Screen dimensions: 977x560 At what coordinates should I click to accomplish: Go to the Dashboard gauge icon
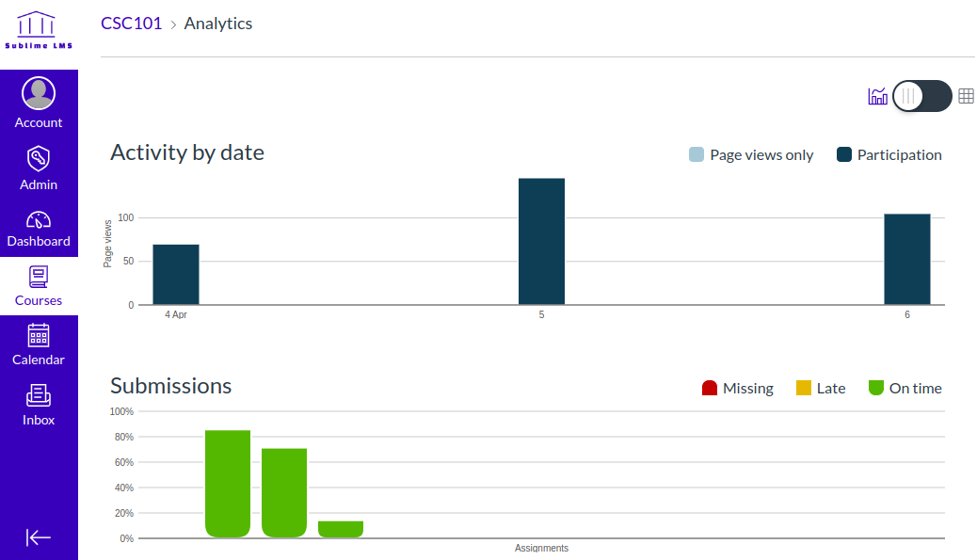pyautogui.click(x=39, y=220)
